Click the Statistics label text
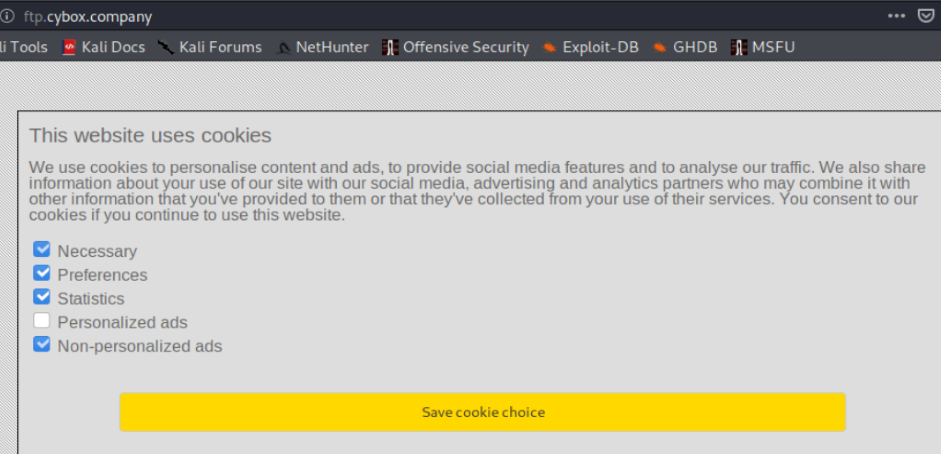 [91, 299]
